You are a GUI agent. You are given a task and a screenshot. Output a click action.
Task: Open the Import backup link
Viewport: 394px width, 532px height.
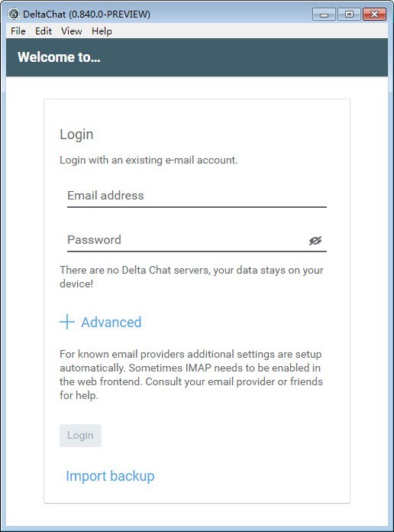[x=110, y=475]
